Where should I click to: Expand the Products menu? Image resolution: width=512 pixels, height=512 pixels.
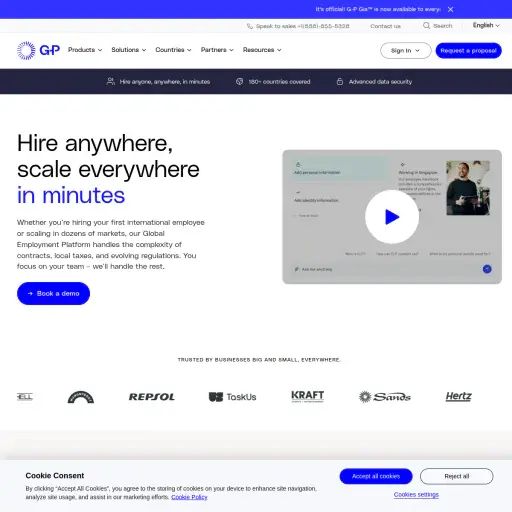click(x=85, y=50)
